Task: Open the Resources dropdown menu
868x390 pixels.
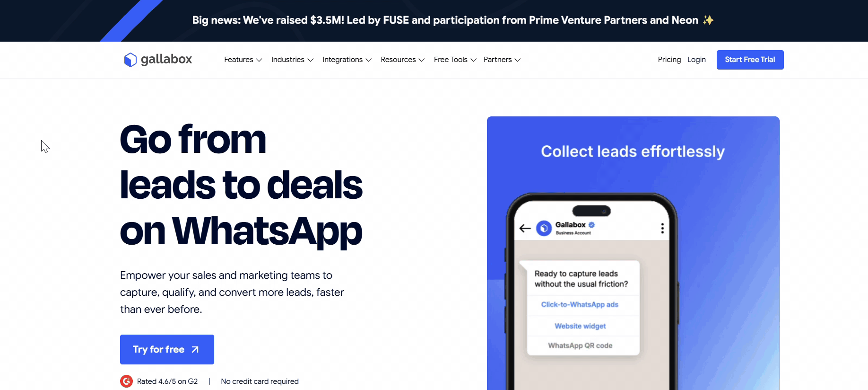Action: coord(402,60)
